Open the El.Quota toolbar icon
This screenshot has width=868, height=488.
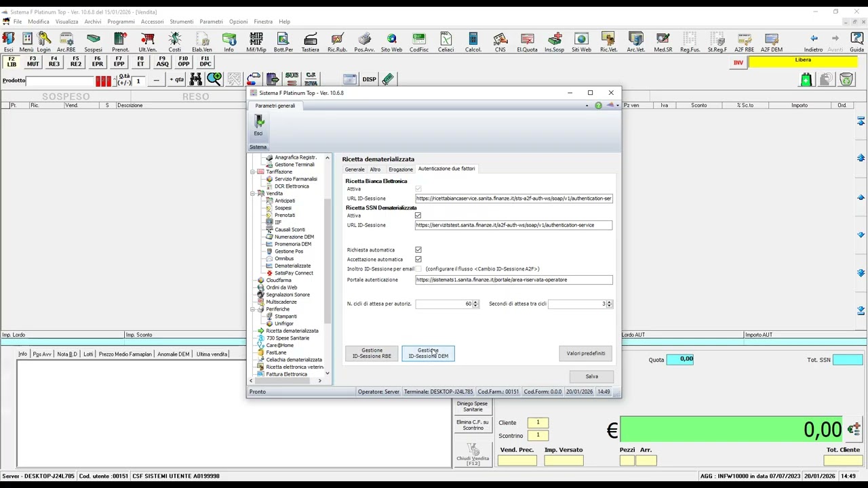click(x=527, y=42)
